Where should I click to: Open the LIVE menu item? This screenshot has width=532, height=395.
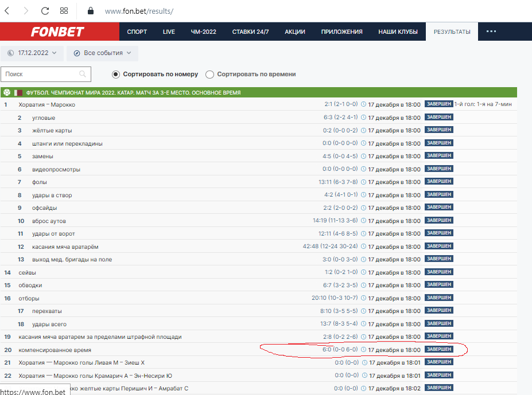click(169, 32)
